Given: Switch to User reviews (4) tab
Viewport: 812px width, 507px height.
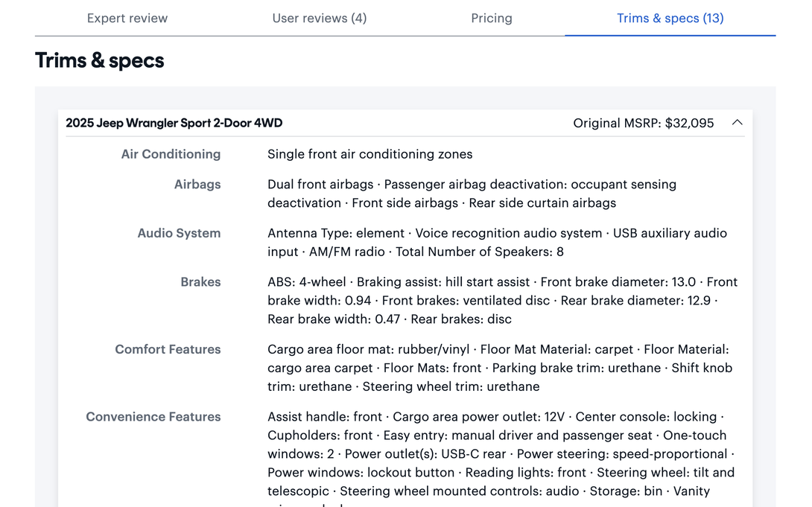Looking at the screenshot, I should point(320,18).
